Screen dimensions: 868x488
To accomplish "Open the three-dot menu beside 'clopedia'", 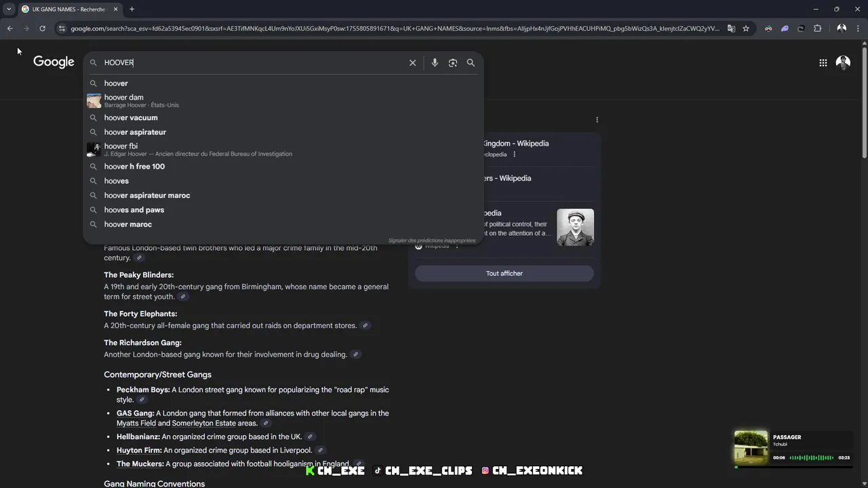I will click(514, 155).
